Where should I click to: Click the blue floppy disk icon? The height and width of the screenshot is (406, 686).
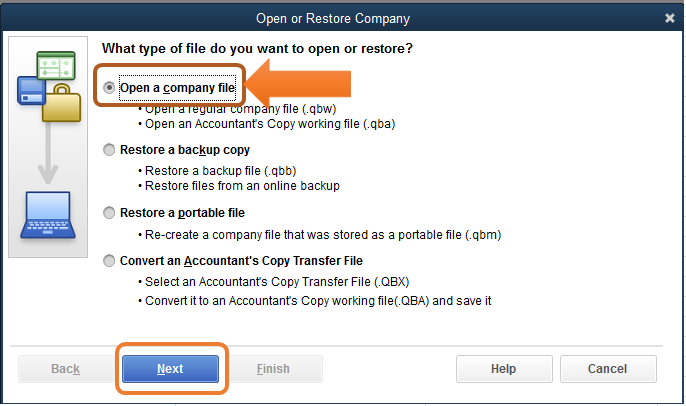[x=31, y=91]
